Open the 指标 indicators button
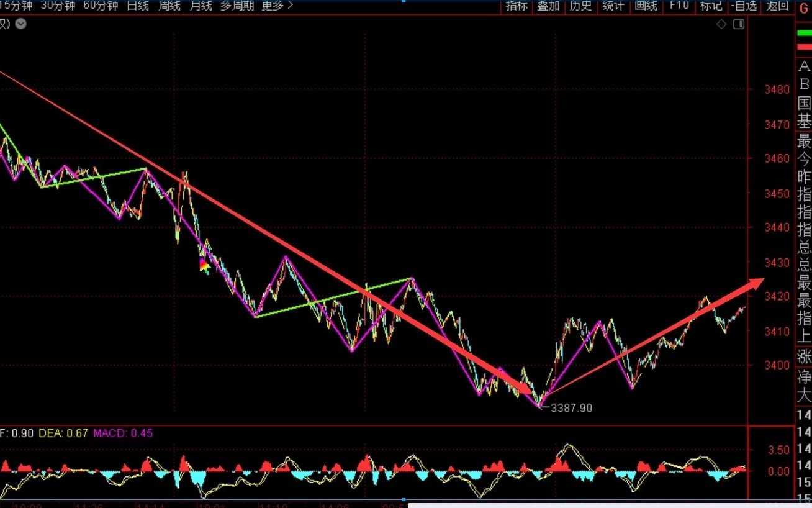The image size is (812, 508). (x=517, y=6)
